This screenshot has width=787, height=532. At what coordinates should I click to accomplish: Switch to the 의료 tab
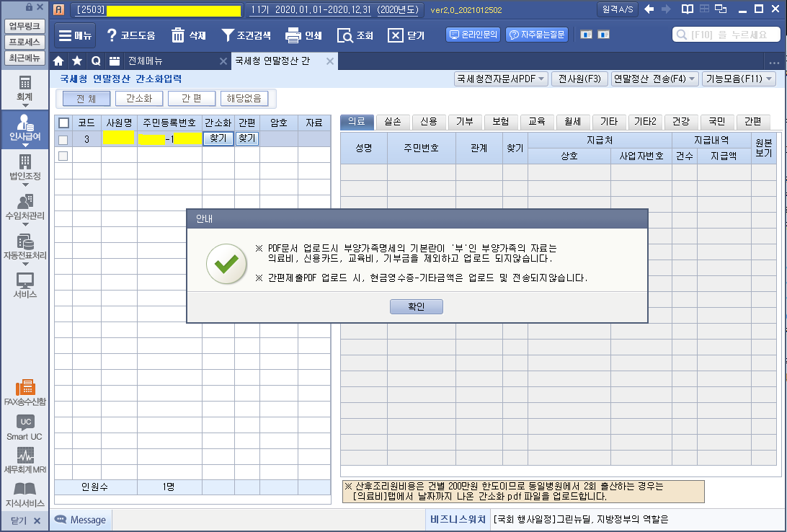[356, 121]
